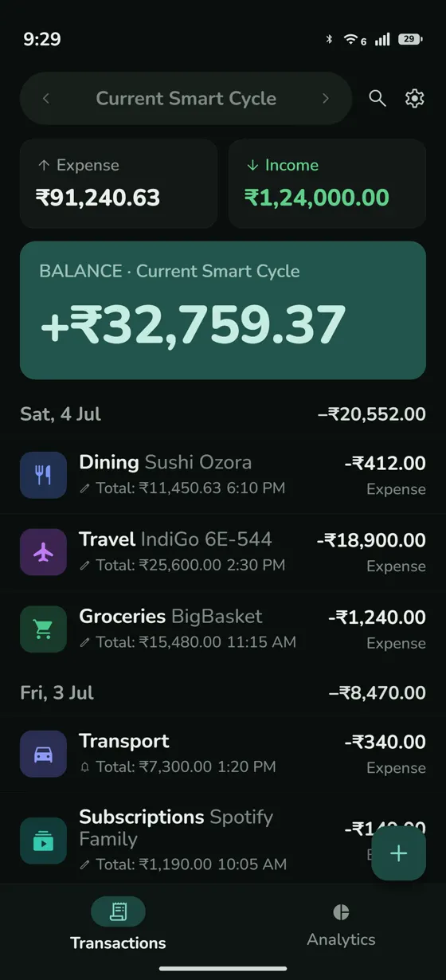
Task: Tap the Dining fork-and-knife icon
Action: click(x=43, y=475)
